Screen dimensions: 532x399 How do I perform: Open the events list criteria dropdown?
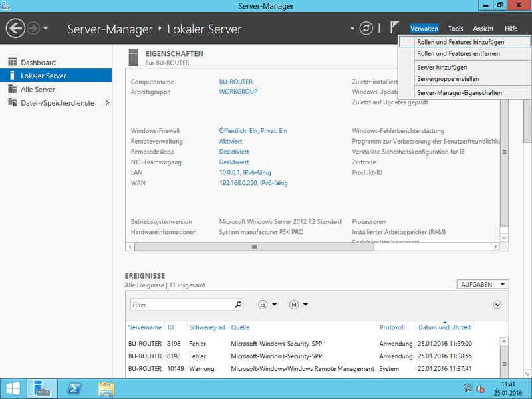coord(267,305)
